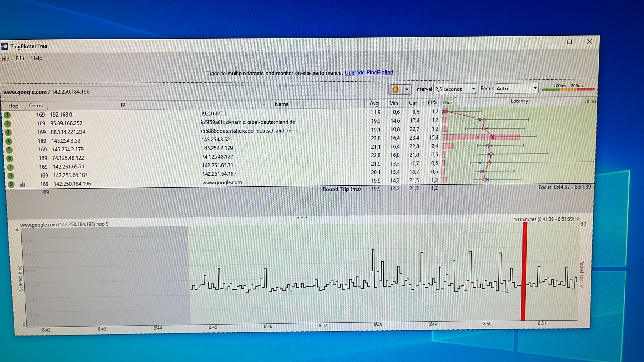Click the green hop 2 circle icon
Screen dimensions: 644x362
8,124
